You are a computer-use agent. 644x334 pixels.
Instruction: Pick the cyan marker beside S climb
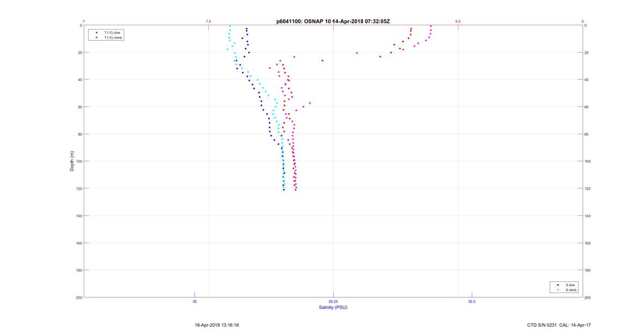tap(558, 290)
